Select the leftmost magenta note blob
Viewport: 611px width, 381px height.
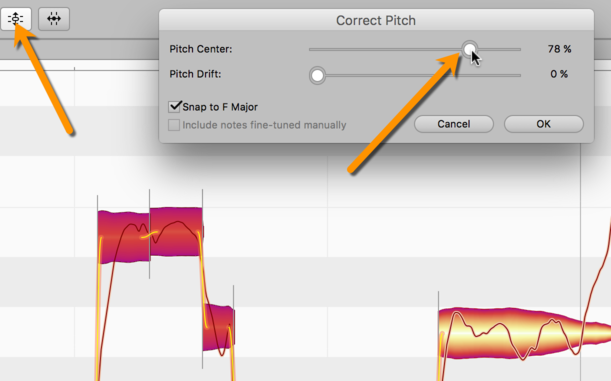click(124, 237)
